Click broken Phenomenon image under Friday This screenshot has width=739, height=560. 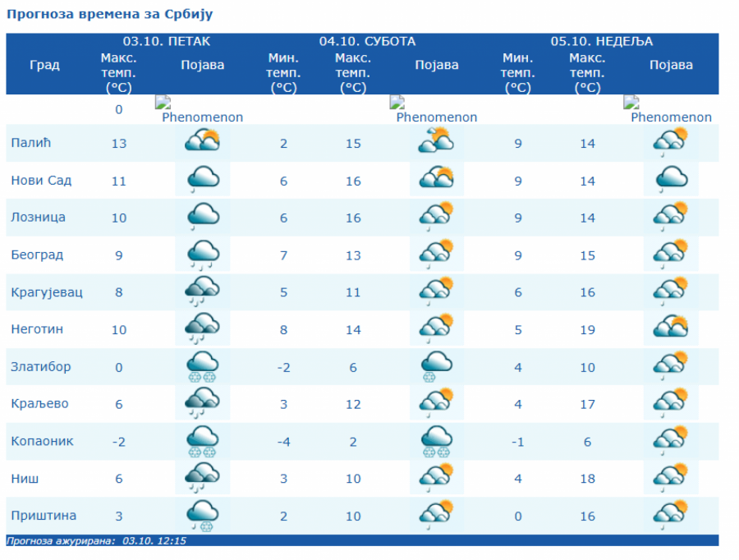(200, 109)
